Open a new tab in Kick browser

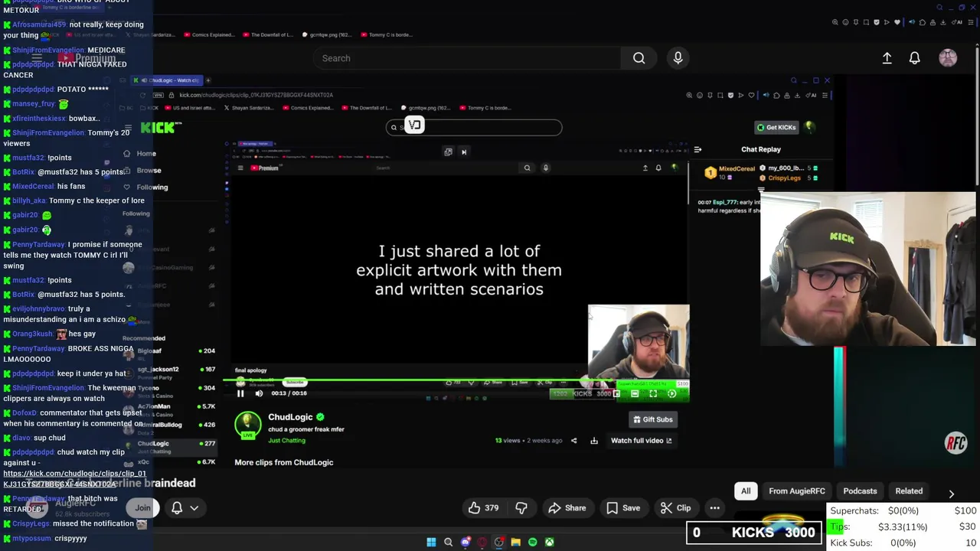[207, 80]
